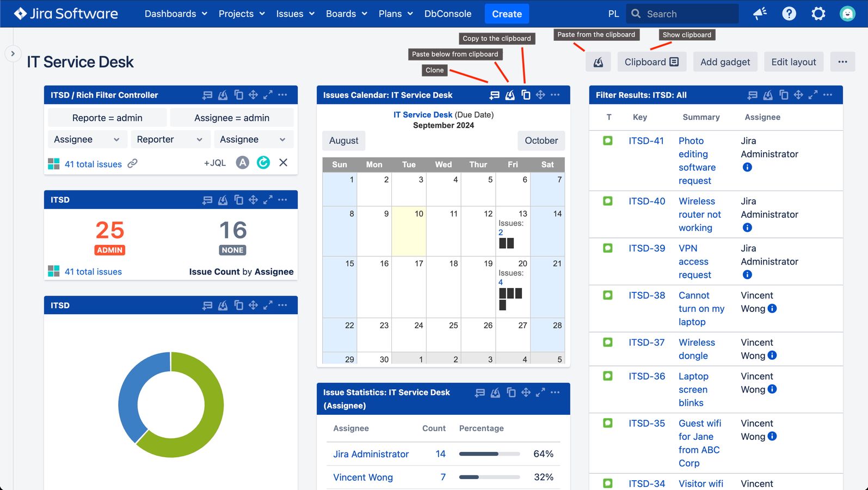The width and height of the screenshot is (868, 490).
Task: Click the paste from clipboard dashboard icon
Action: point(598,62)
